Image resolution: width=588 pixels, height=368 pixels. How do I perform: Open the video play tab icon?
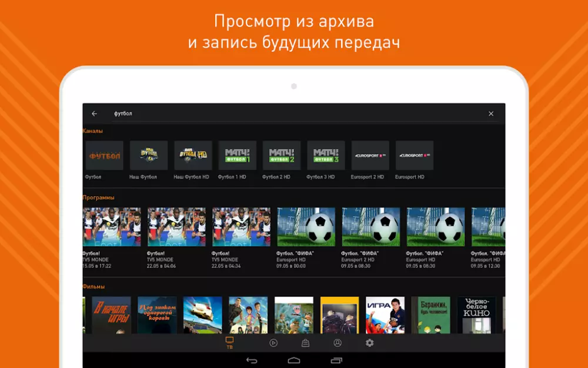tap(273, 343)
